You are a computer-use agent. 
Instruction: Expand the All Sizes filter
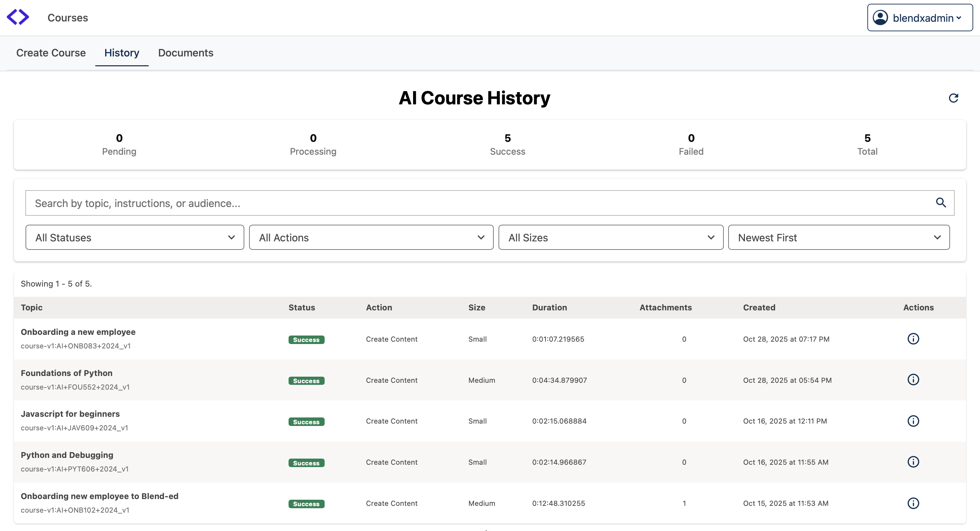(610, 237)
